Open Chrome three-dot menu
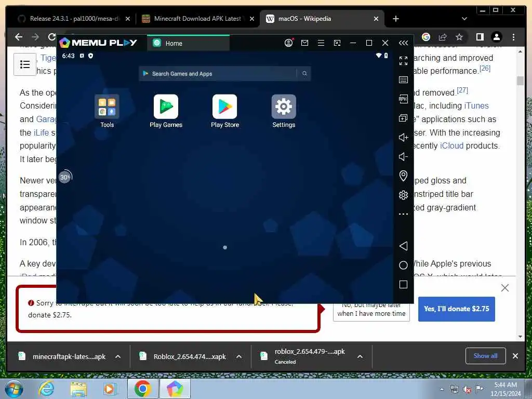532x399 pixels. point(513,37)
